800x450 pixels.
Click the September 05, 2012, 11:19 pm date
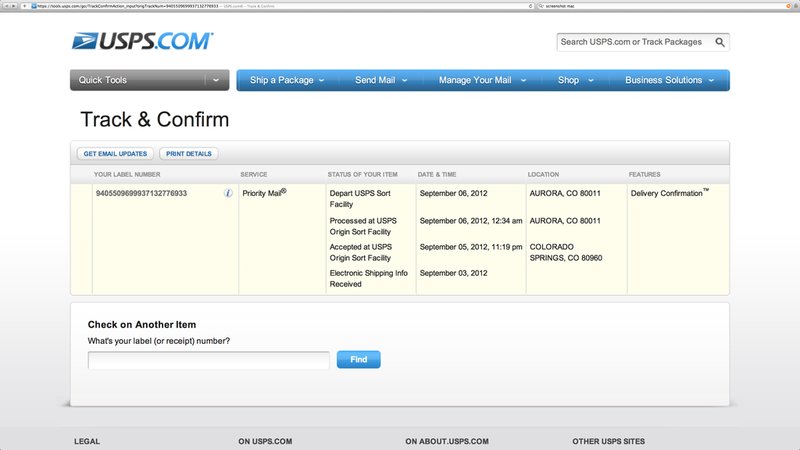(471, 247)
